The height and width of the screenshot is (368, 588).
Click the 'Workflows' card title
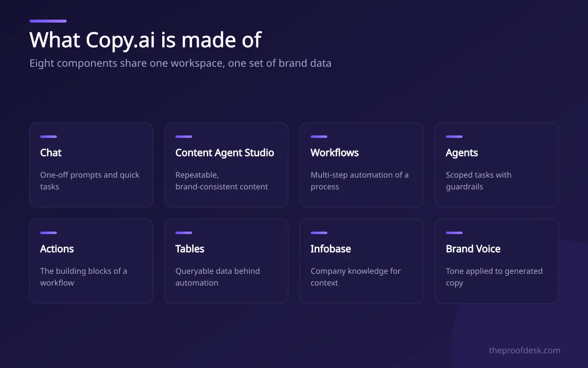[x=335, y=153]
